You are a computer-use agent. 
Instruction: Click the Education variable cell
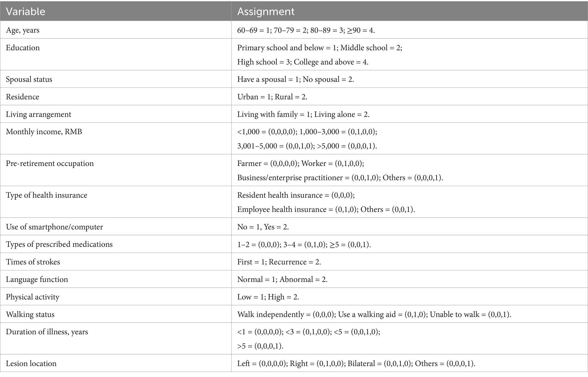pos(23,48)
